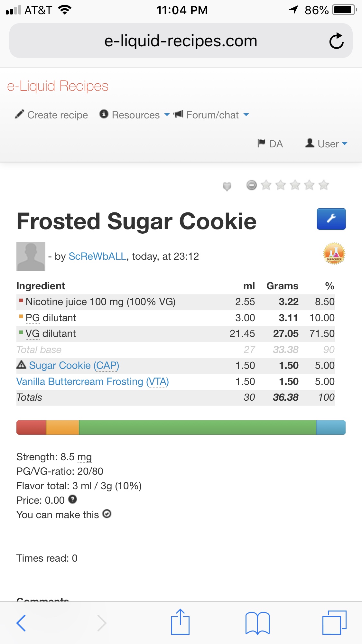The width and height of the screenshot is (362, 644).
Task: Tap the Supporter badge icon
Action: [x=334, y=254]
